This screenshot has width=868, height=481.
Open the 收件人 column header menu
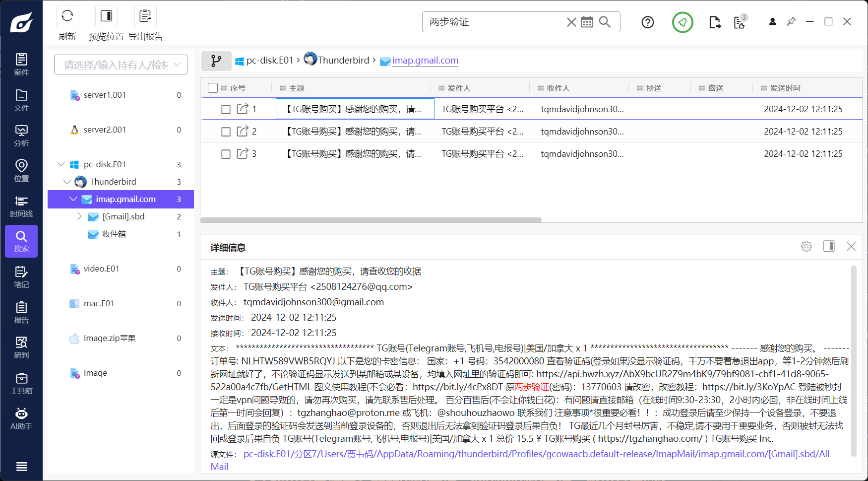click(x=541, y=88)
